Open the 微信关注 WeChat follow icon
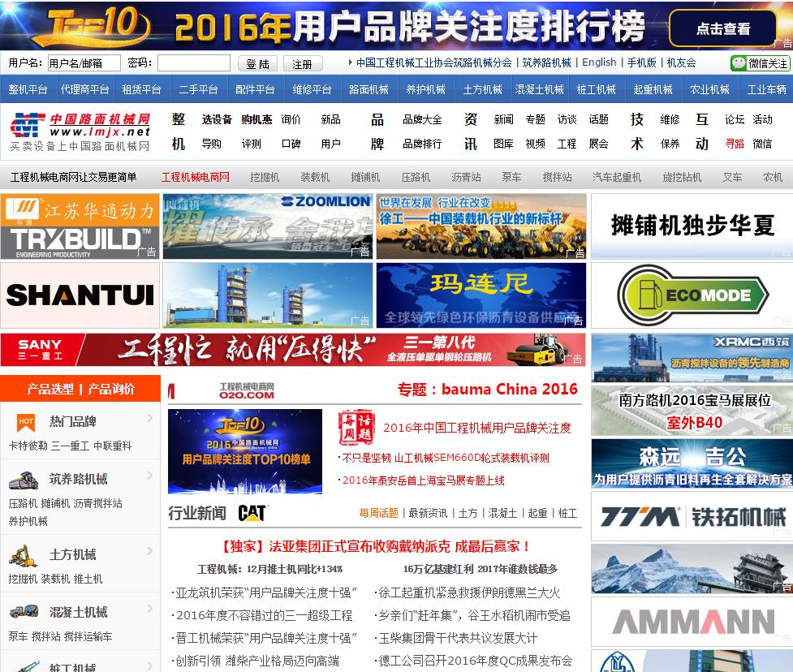This screenshot has width=793, height=672. click(760, 63)
